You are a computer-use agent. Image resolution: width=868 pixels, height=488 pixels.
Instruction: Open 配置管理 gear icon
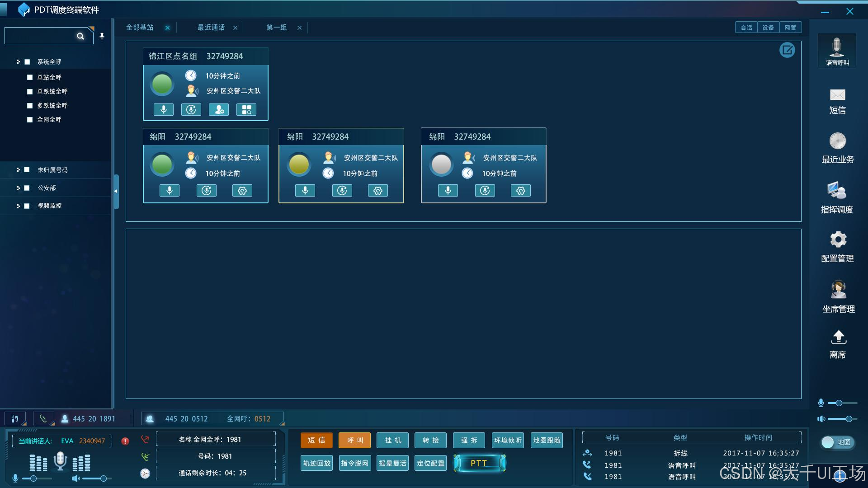838,239
